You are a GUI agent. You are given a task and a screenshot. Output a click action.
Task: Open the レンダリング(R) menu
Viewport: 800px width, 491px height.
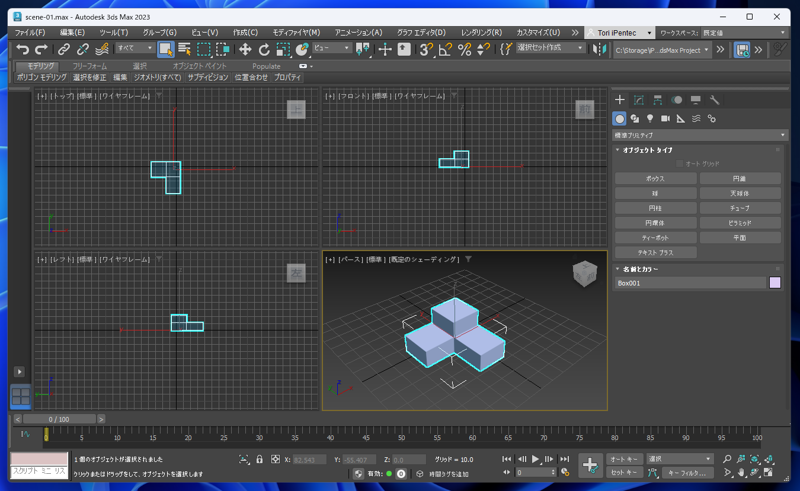tap(481, 33)
